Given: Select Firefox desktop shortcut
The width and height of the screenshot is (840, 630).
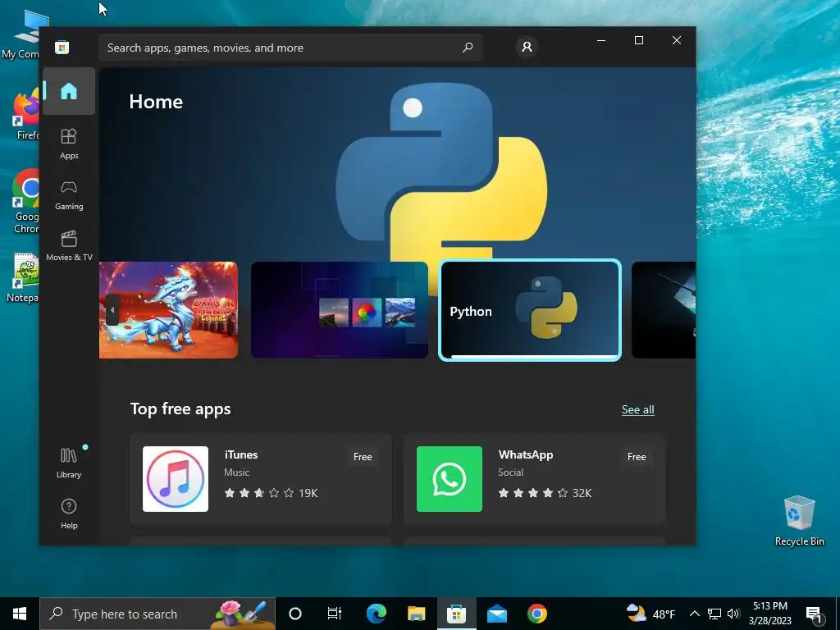Looking at the screenshot, I should (25, 114).
